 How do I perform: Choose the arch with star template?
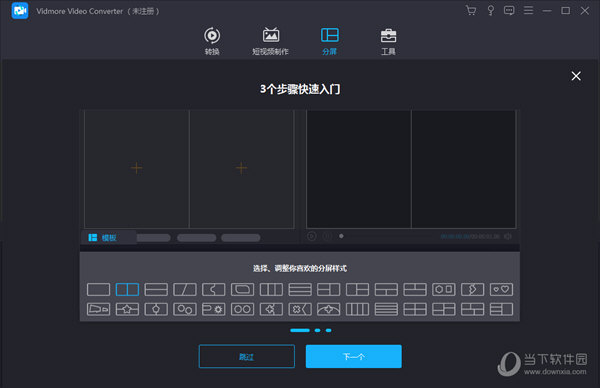pos(329,309)
